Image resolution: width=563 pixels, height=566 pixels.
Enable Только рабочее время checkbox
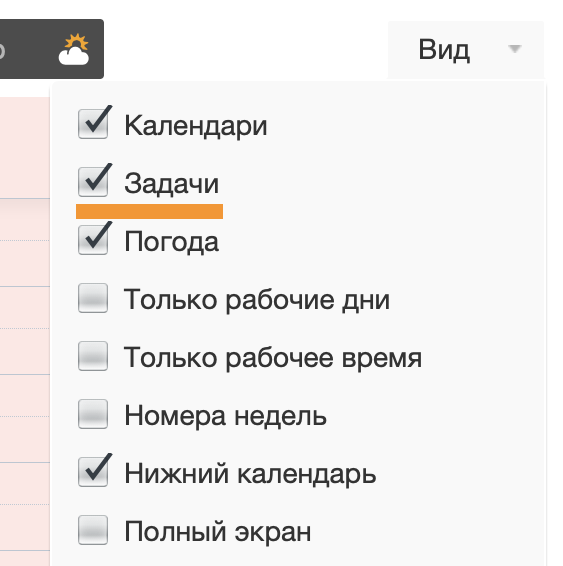(93, 356)
